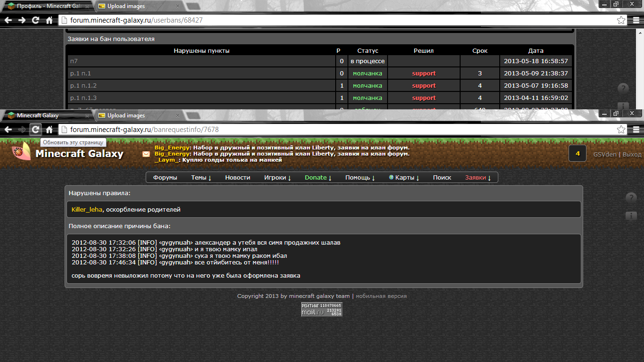The width and height of the screenshot is (644, 362).
Task: Open the р.1 п.1.2 ban request
Action: 83,86
